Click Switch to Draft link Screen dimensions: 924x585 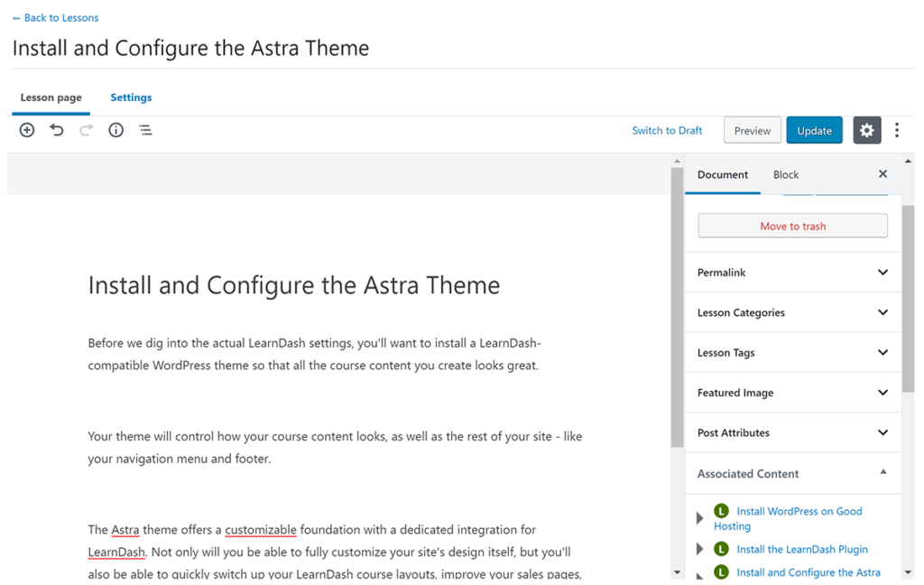tap(667, 130)
